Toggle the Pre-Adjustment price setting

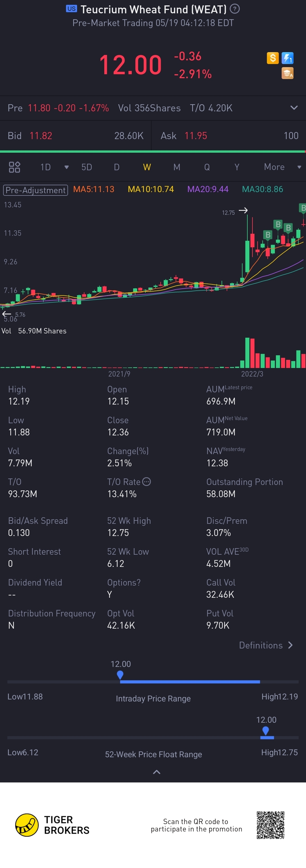pyautogui.click(x=35, y=190)
